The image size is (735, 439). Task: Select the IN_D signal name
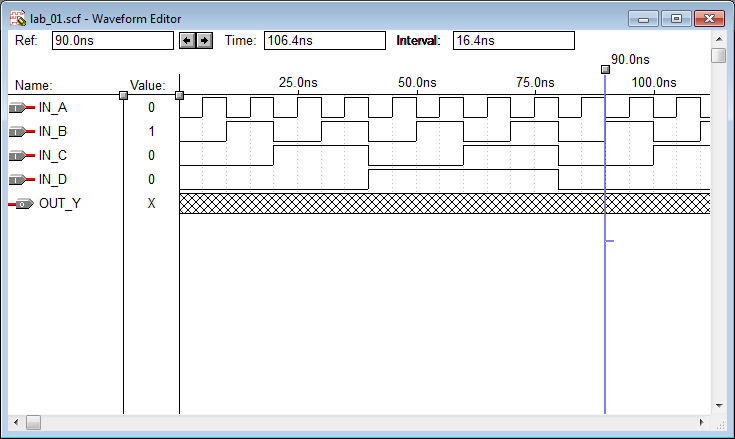point(53,179)
